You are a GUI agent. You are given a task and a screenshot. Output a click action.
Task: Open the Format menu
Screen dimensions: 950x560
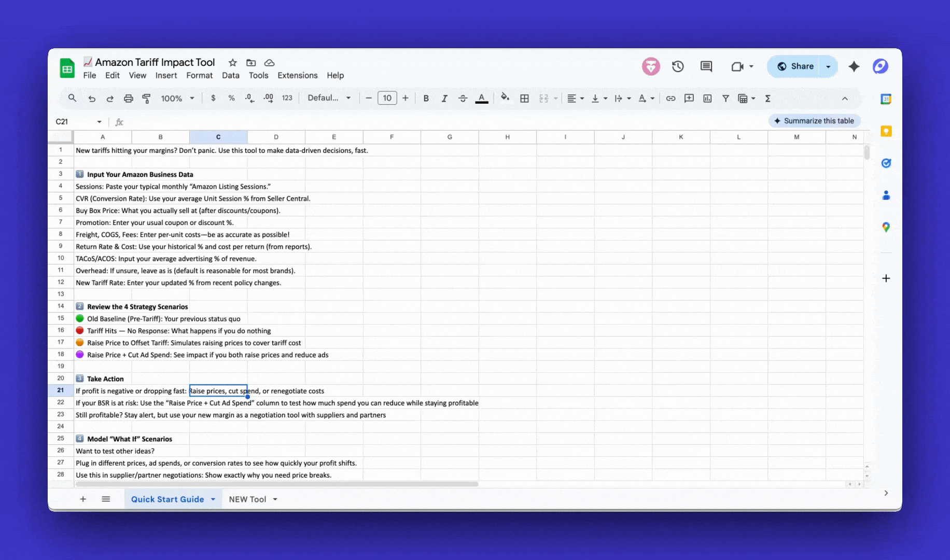click(200, 75)
